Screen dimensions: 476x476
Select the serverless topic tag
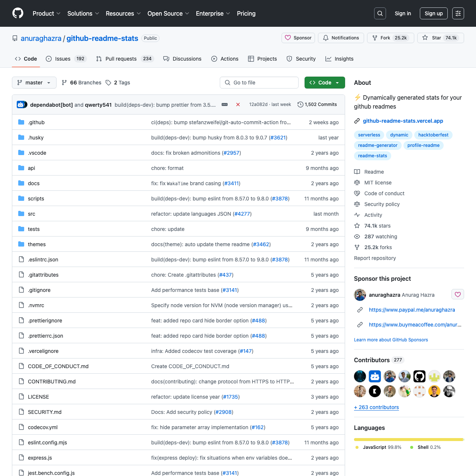point(369,135)
